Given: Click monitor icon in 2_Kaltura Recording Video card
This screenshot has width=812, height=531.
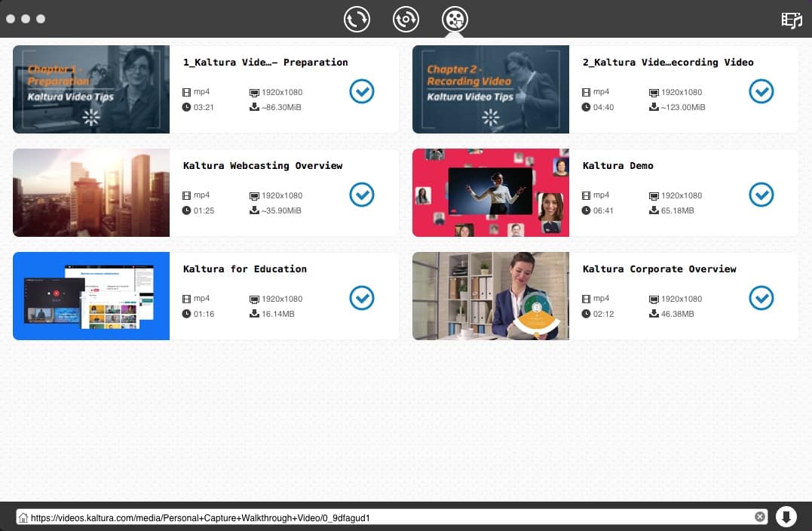Looking at the screenshot, I should click(654, 93).
